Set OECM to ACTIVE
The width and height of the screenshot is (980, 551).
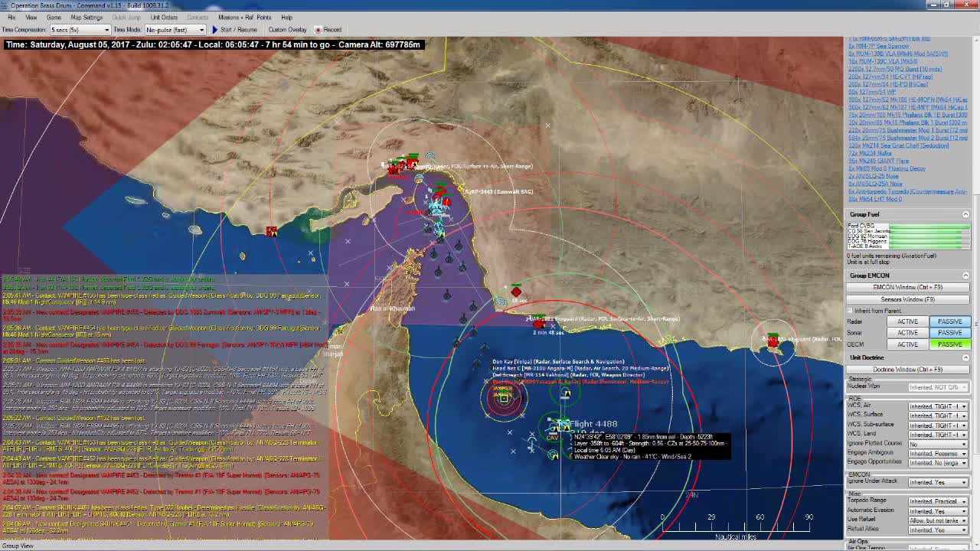[x=907, y=344]
